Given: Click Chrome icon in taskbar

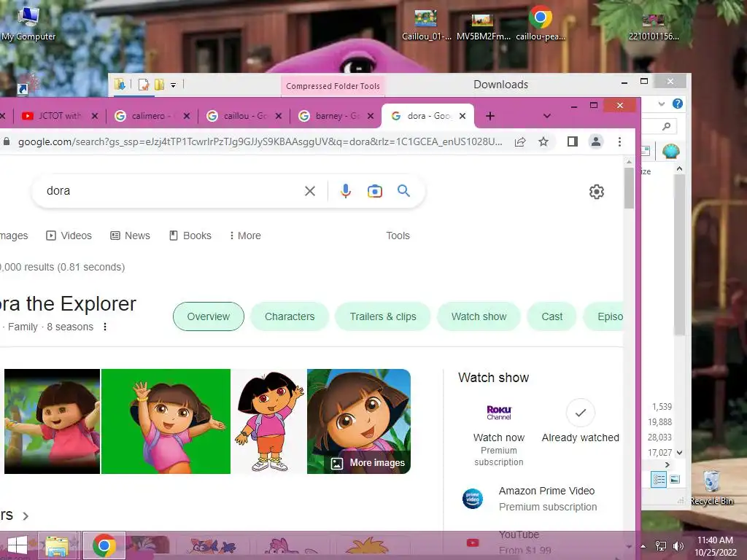Looking at the screenshot, I should 104,545.
